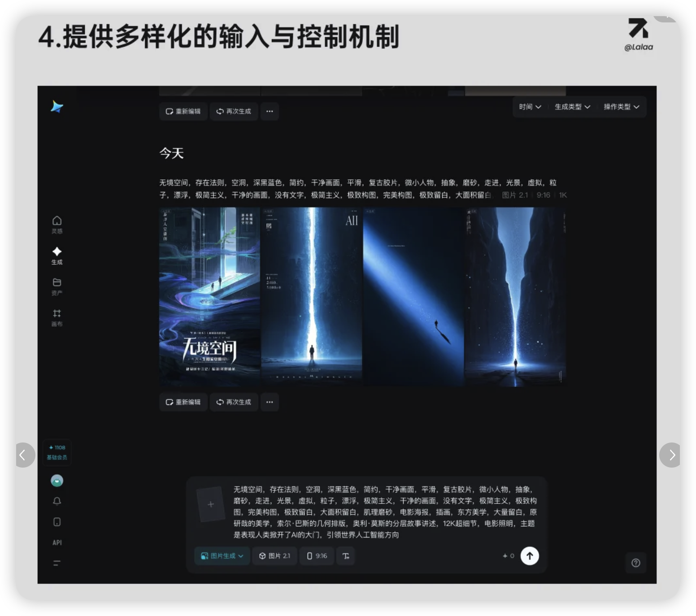Image resolution: width=696 pixels, height=616 pixels.
Task: Click 重新编辑 button below the images
Action: coord(183,402)
